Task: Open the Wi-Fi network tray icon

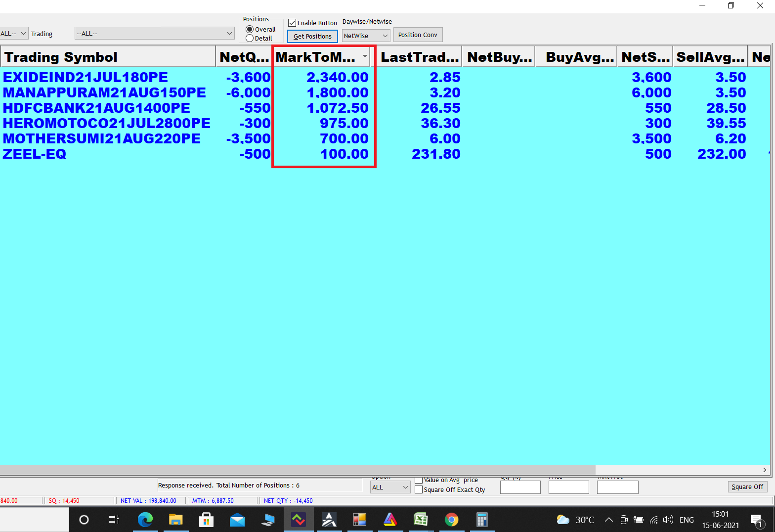Action: tap(653, 520)
